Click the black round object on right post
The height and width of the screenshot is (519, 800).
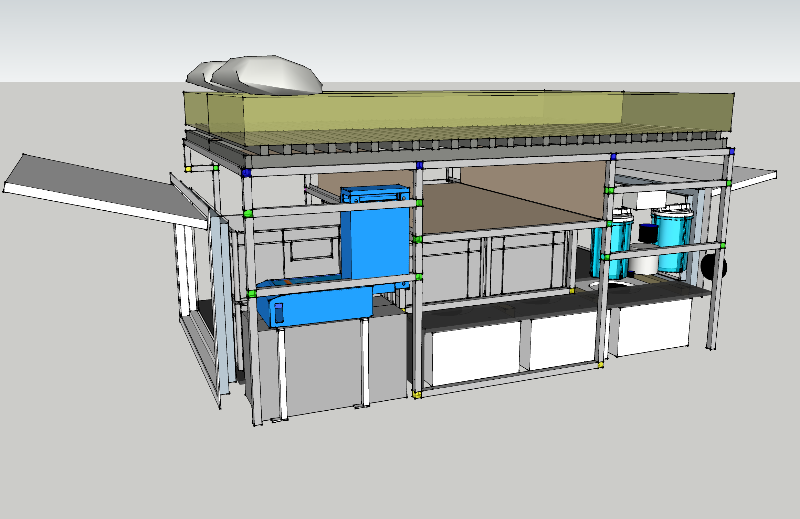pos(714,267)
